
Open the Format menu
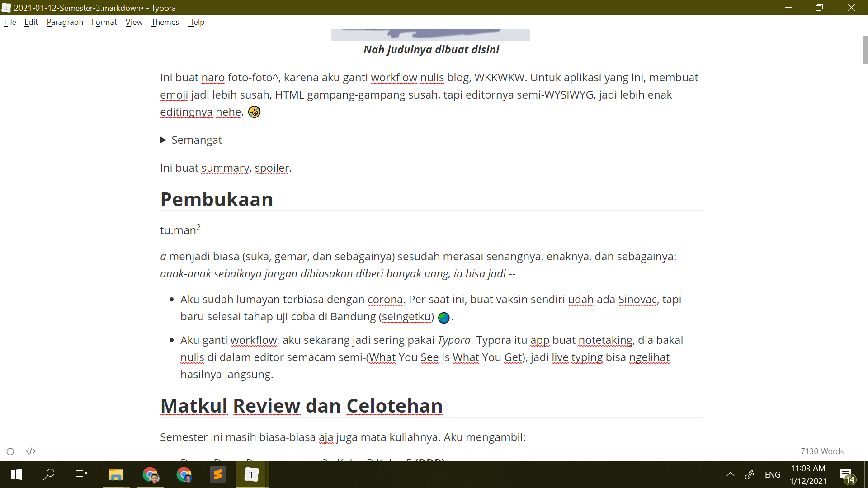pos(104,22)
